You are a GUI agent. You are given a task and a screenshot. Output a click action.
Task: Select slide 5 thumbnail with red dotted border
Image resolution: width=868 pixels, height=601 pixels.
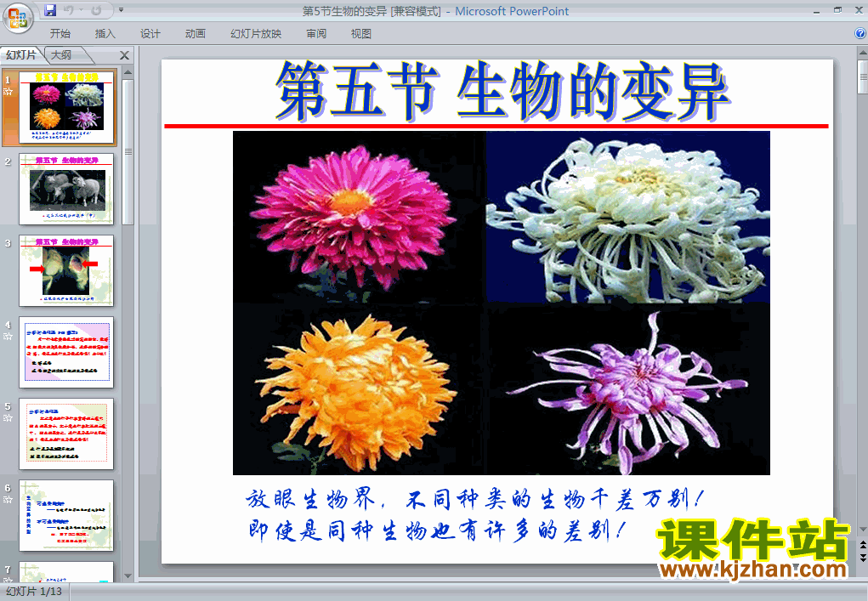(66, 434)
